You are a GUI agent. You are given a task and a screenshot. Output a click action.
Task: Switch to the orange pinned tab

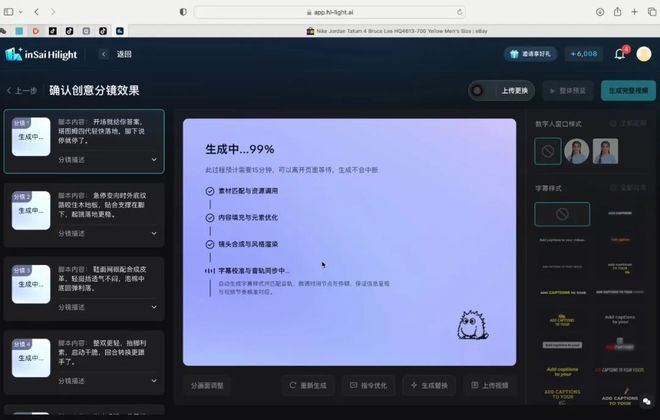coord(36,31)
